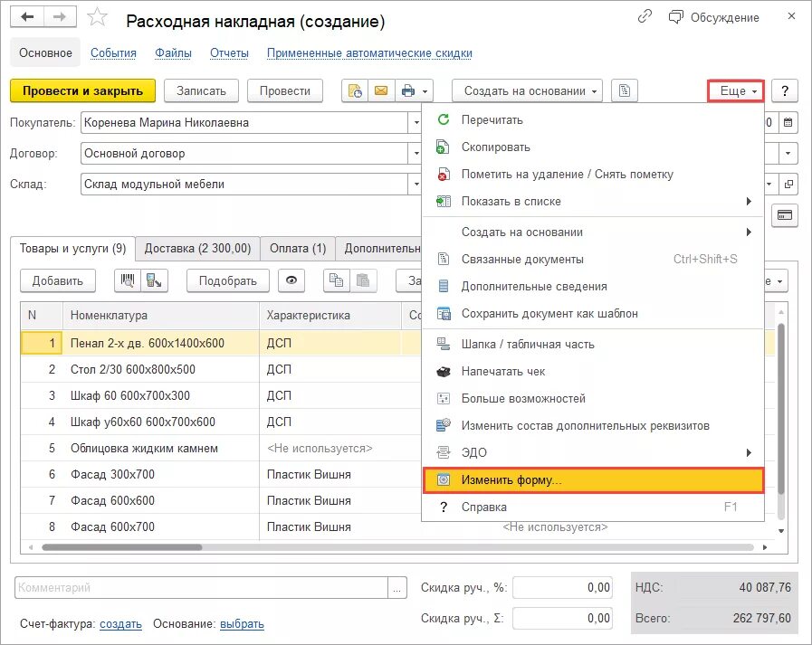Copy rows using the copy icon

(x=337, y=280)
